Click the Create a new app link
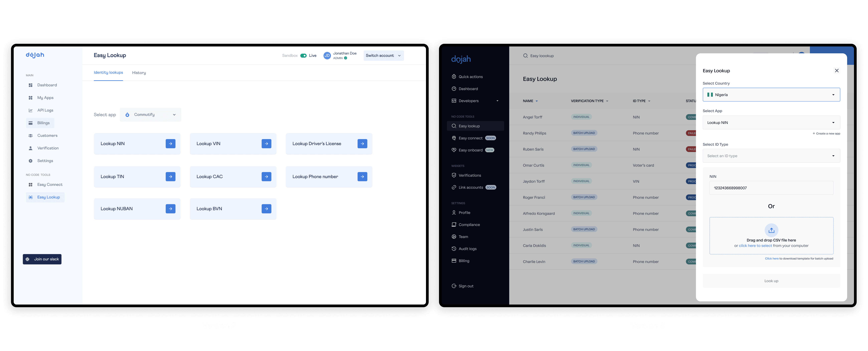Image resolution: width=868 pixels, height=351 pixels. point(826,134)
